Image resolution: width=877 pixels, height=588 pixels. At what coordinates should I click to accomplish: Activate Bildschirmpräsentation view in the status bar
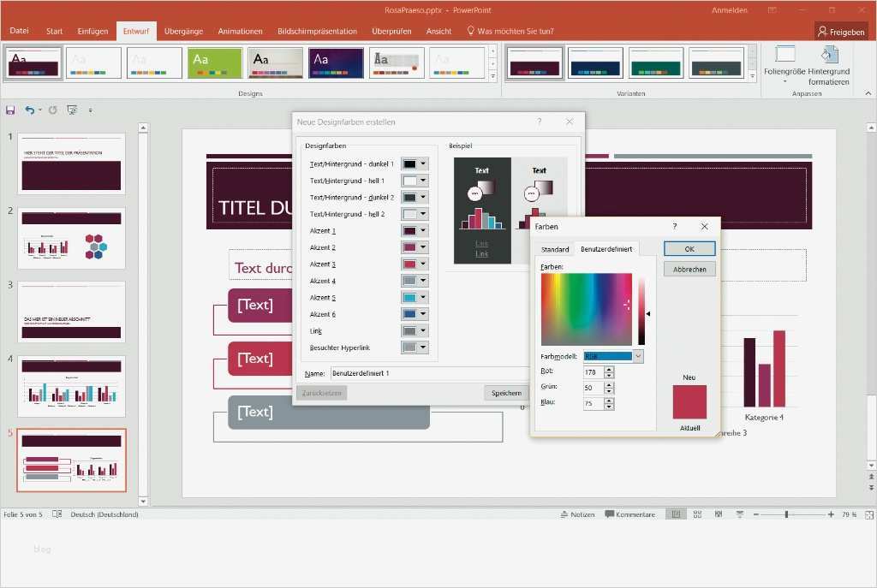(740, 514)
